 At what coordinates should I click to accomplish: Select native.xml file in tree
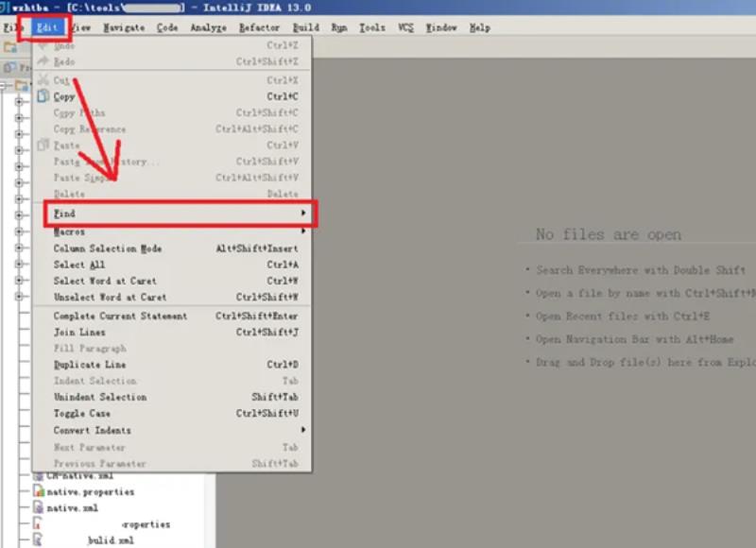tap(73, 508)
